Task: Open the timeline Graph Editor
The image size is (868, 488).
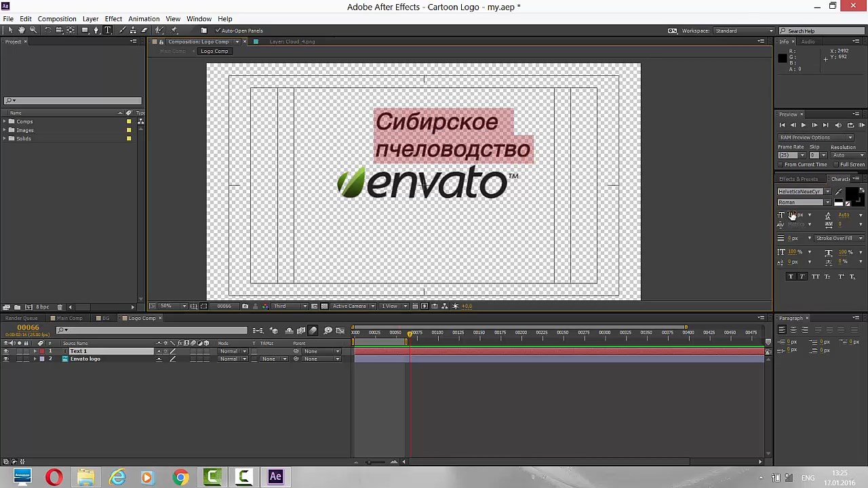Action: click(340, 331)
